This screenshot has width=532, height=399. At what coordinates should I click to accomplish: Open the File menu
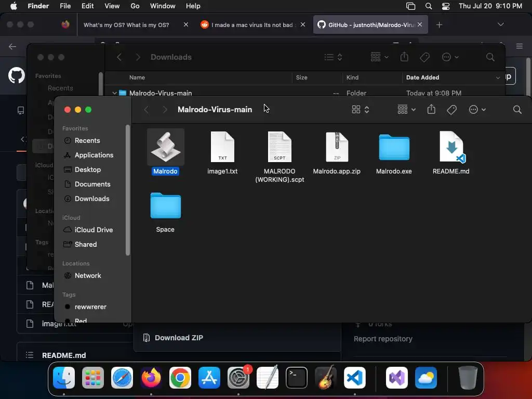pyautogui.click(x=65, y=6)
